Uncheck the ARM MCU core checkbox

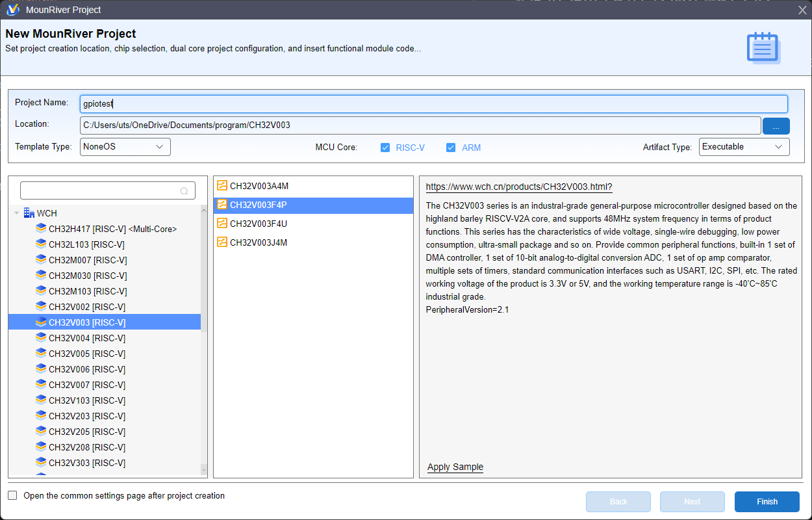(x=451, y=148)
